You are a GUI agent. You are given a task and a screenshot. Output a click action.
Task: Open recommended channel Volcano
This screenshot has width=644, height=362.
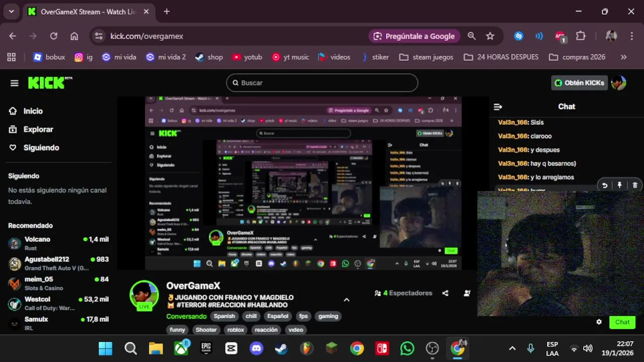tap(58, 243)
